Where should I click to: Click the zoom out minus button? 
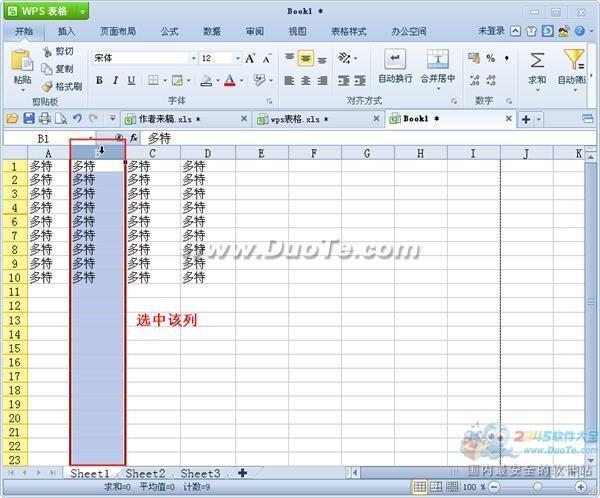point(494,487)
